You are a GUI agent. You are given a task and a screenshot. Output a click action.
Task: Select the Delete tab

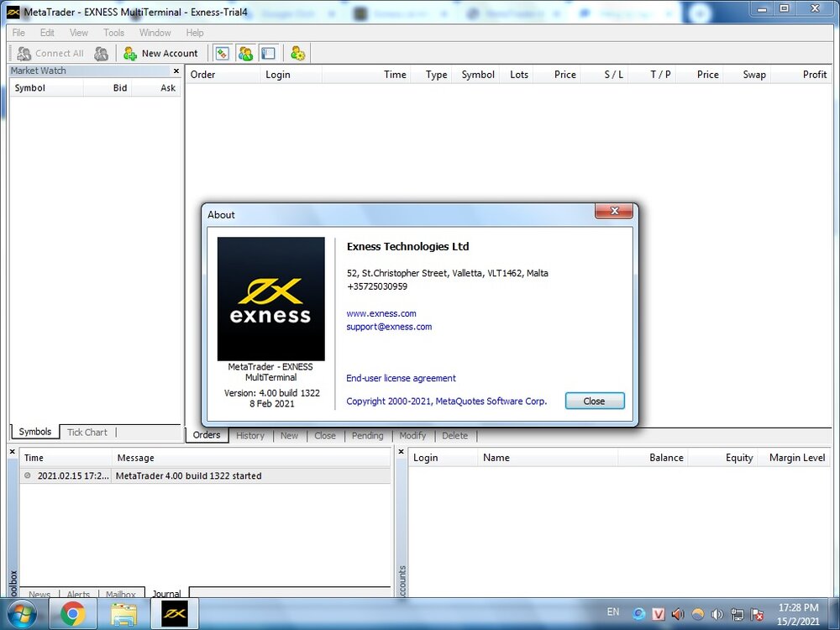click(x=454, y=435)
